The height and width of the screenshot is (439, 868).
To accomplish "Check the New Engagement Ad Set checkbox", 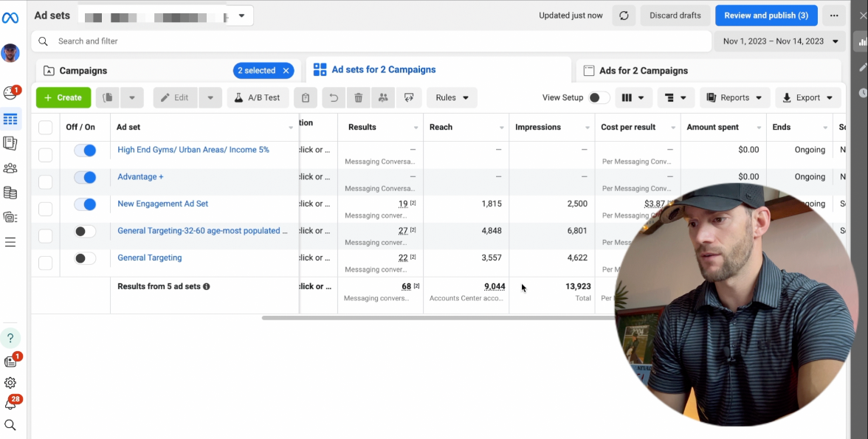I will click(x=45, y=210).
